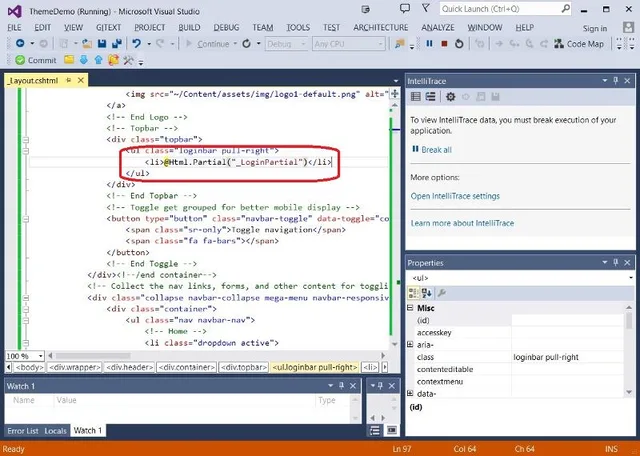Click the Continue debugging button
640x456 pixels.
[x=208, y=44]
